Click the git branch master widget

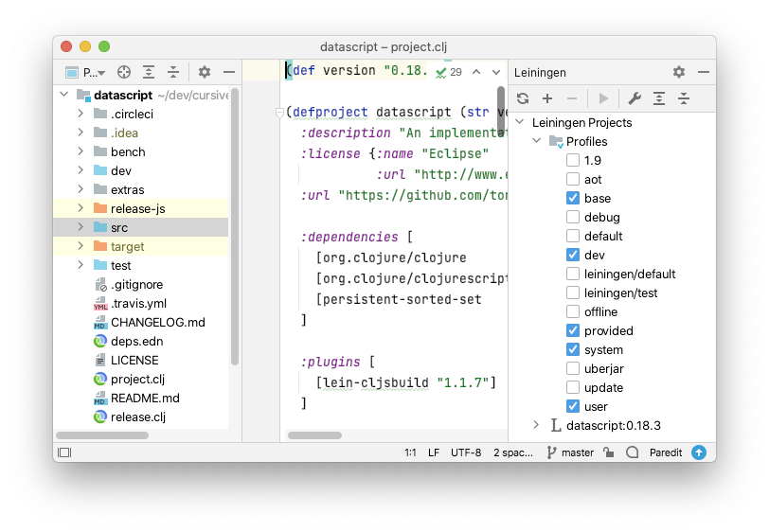point(570,452)
